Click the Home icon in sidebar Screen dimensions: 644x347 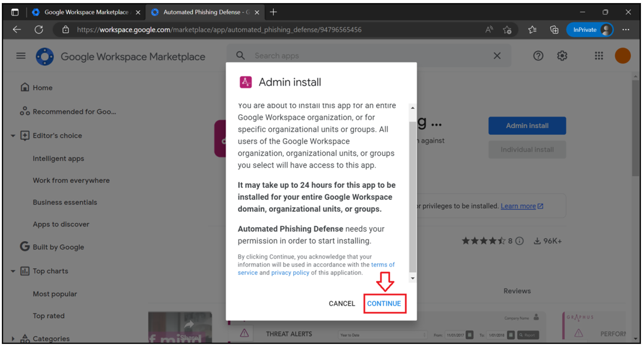(x=25, y=87)
